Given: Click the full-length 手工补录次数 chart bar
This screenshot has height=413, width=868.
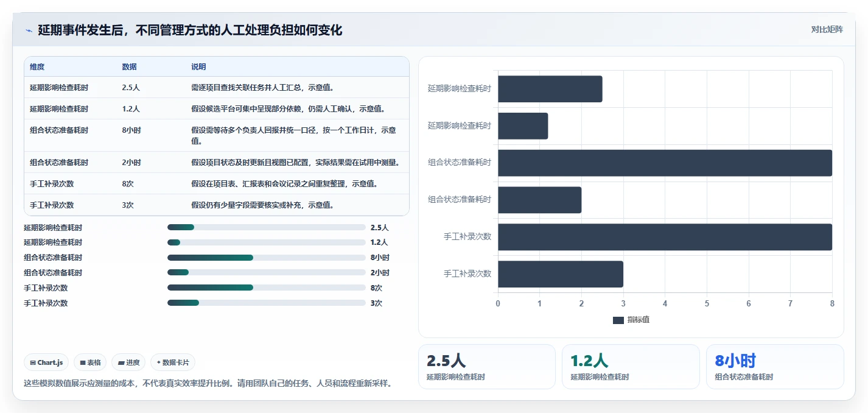Looking at the screenshot, I should pyautogui.click(x=665, y=237).
